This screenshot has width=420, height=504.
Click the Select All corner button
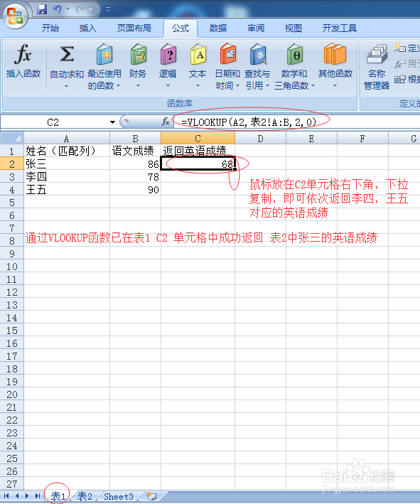tap(12, 138)
